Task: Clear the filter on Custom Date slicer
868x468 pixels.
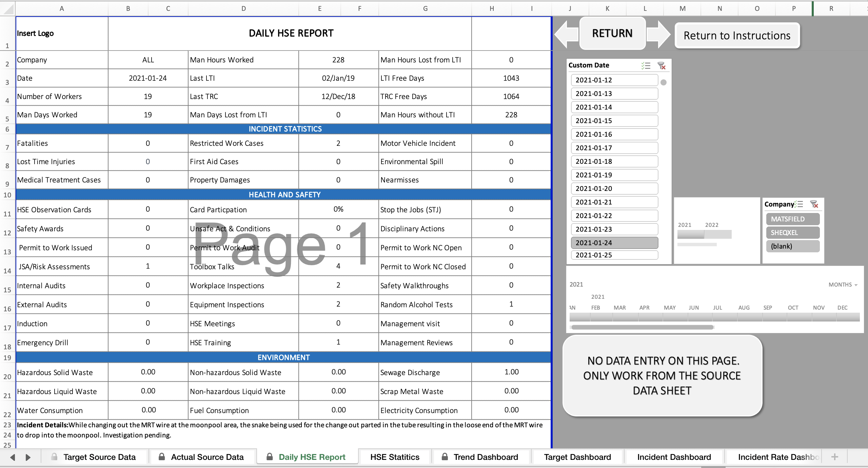Action: click(x=661, y=65)
